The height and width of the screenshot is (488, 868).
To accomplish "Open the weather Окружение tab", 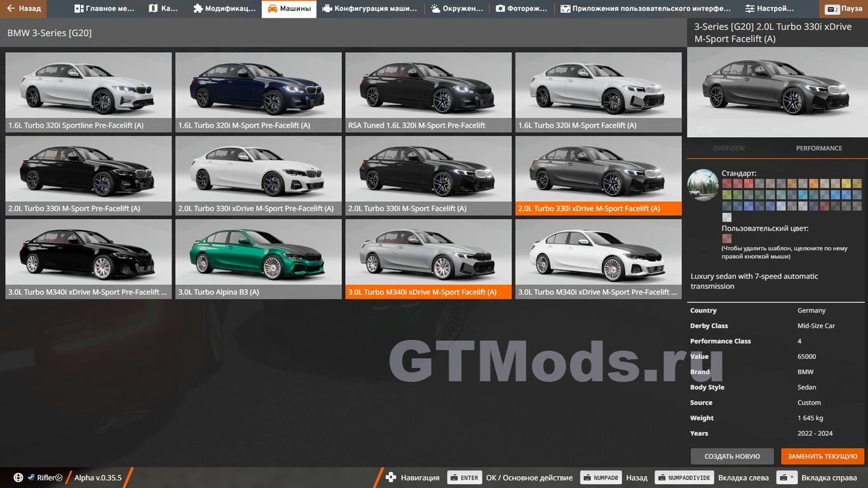I will pyautogui.click(x=456, y=9).
